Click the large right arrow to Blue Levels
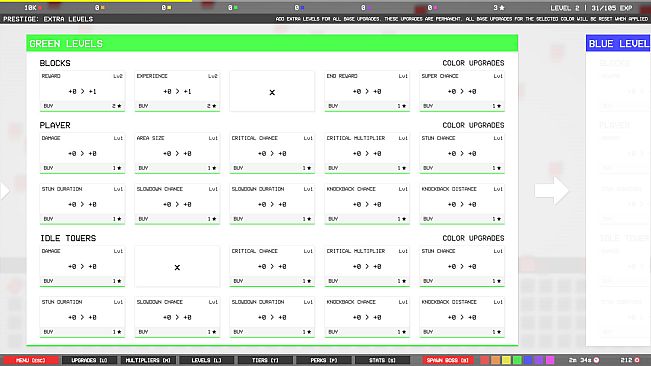651x366 pixels. [551, 191]
